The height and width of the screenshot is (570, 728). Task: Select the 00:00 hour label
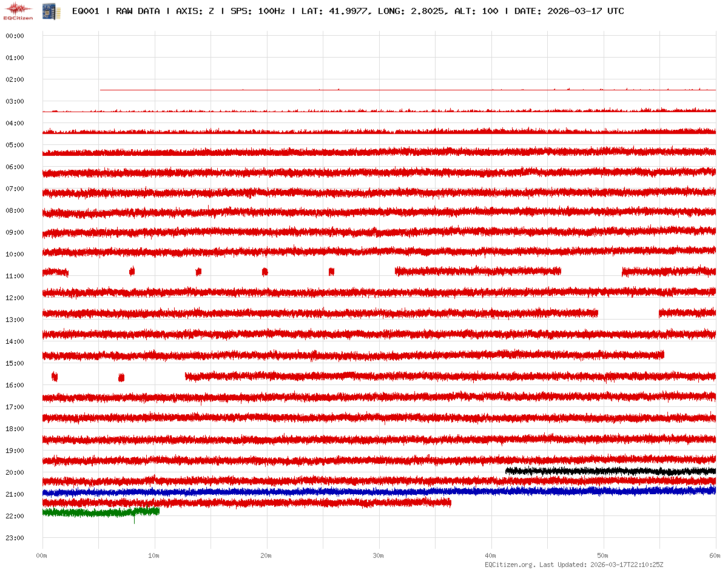tap(15, 36)
